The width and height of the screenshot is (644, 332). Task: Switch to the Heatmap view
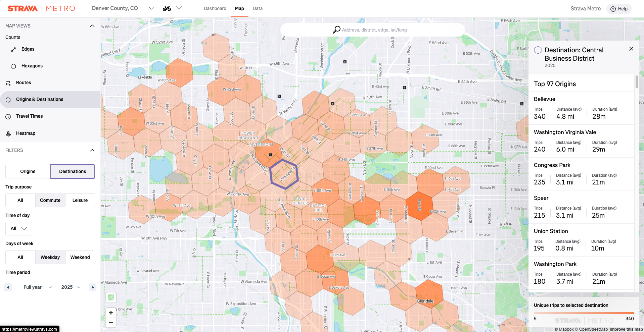(25, 133)
